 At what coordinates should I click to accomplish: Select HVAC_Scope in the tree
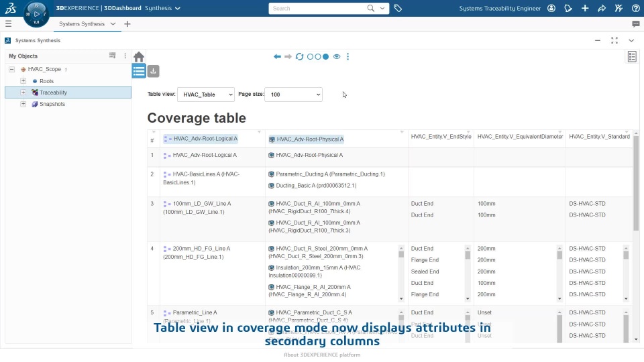pyautogui.click(x=44, y=69)
